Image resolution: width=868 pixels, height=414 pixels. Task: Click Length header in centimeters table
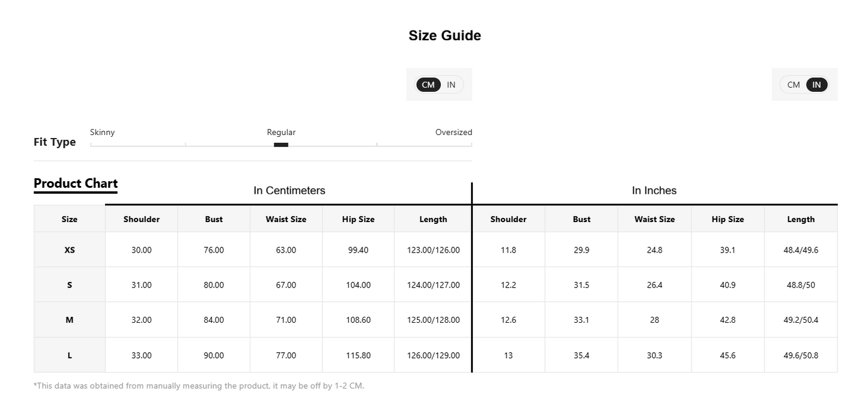(433, 219)
